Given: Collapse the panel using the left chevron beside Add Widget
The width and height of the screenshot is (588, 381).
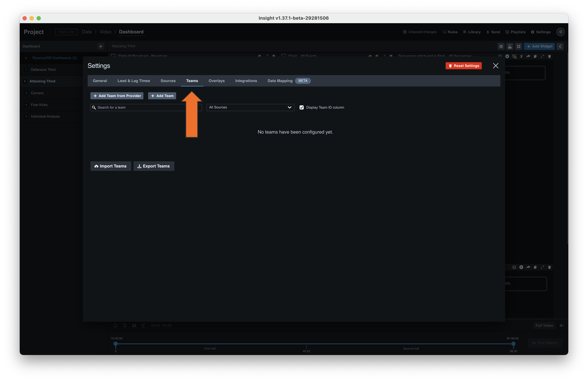Looking at the screenshot, I should 560,46.
